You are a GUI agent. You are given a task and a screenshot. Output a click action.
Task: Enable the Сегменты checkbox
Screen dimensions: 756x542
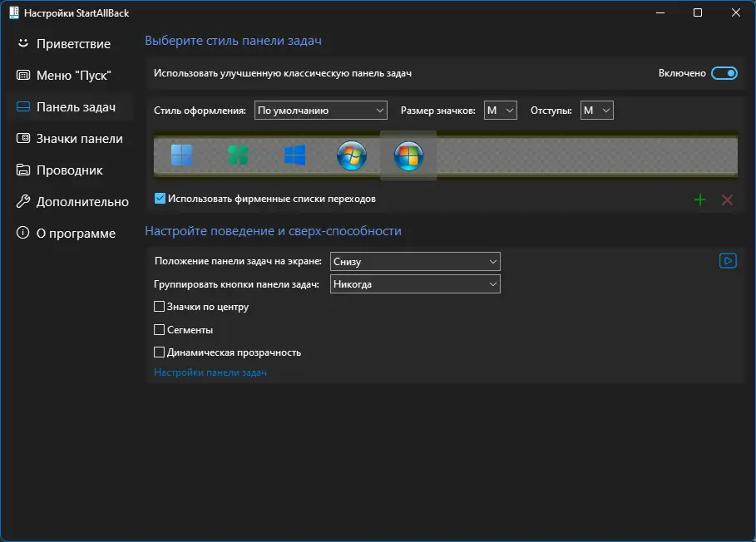pos(159,329)
